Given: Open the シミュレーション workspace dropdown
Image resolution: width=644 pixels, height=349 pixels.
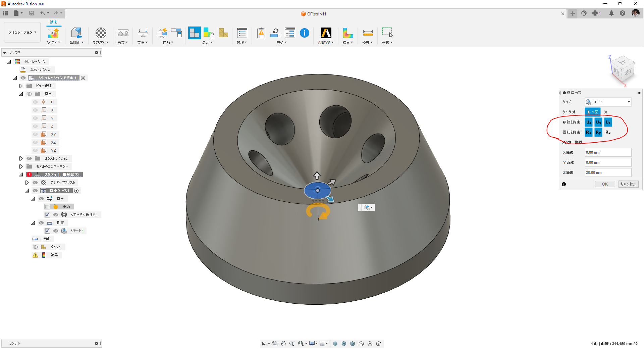Looking at the screenshot, I should (x=22, y=32).
